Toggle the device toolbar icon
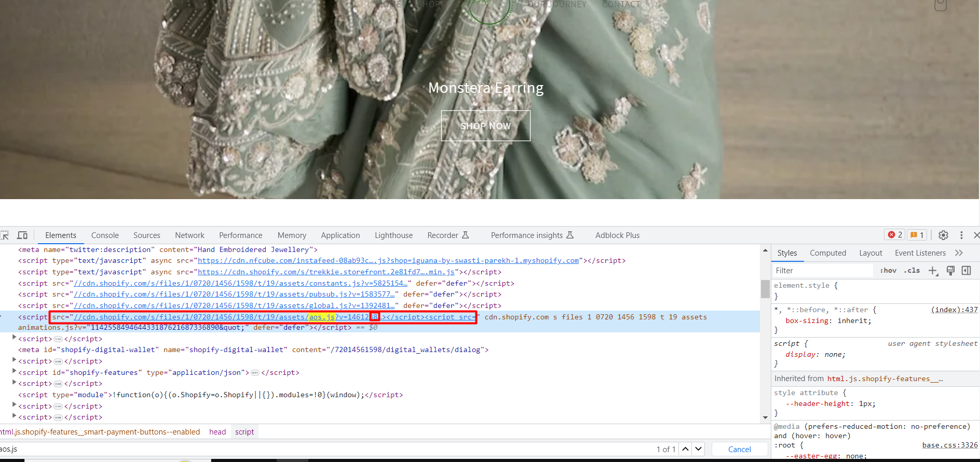 pyautogui.click(x=22, y=235)
